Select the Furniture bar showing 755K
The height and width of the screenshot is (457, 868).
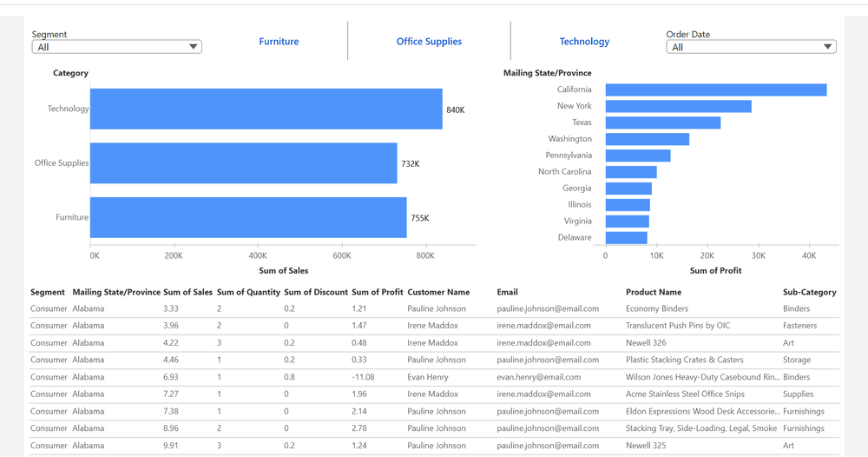pyautogui.click(x=248, y=217)
